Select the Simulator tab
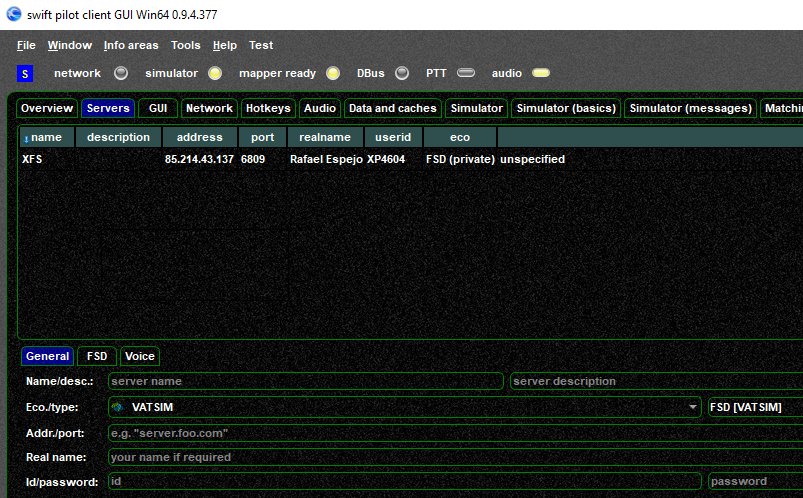The width and height of the screenshot is (803, 498). point(477,108)
